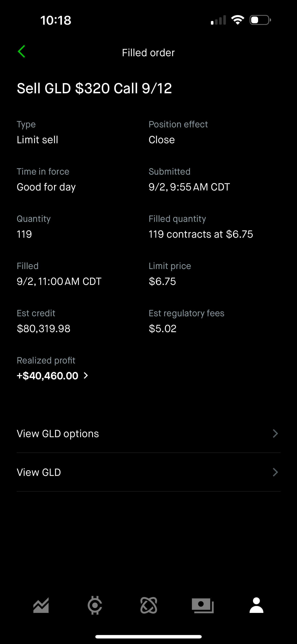The height and width of the screenshot is (644, 297).
Task: Open the Account profile tab
Action: (x=256, y=605)
